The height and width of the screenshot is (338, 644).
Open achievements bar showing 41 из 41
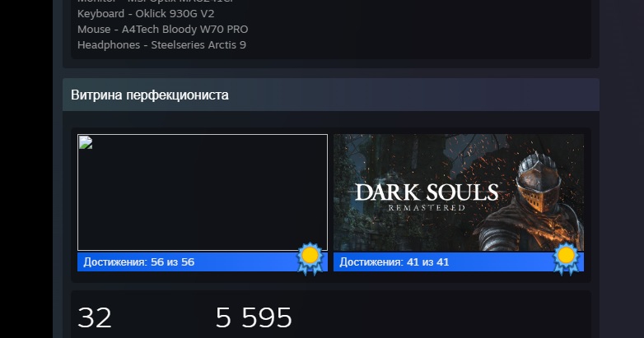tap(459, 262)
